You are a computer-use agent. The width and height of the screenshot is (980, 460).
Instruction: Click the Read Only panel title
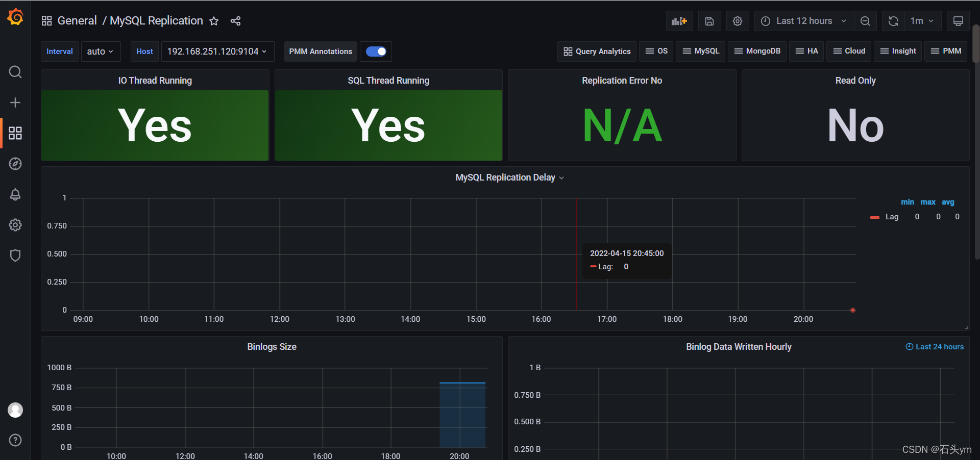pos(855,81)
